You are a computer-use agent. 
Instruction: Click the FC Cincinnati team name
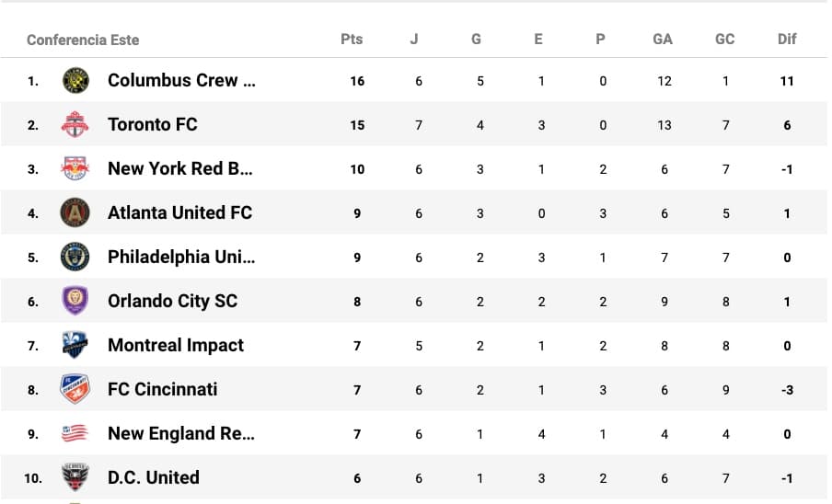point(163,389)
